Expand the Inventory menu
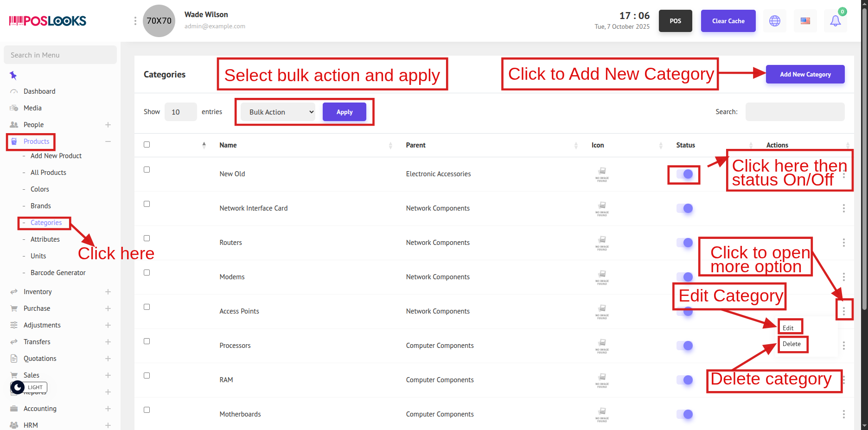 coord(38,292)
